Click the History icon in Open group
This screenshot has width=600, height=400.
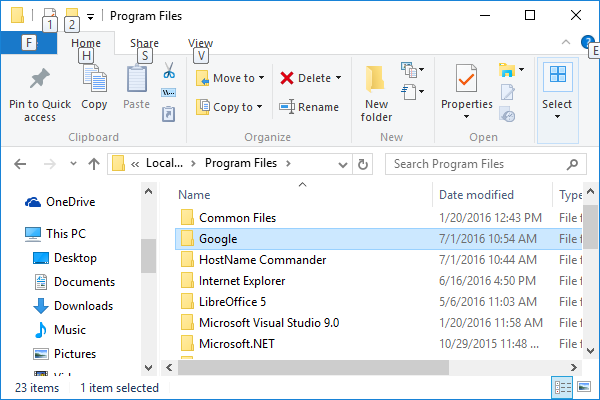[507, 114]
